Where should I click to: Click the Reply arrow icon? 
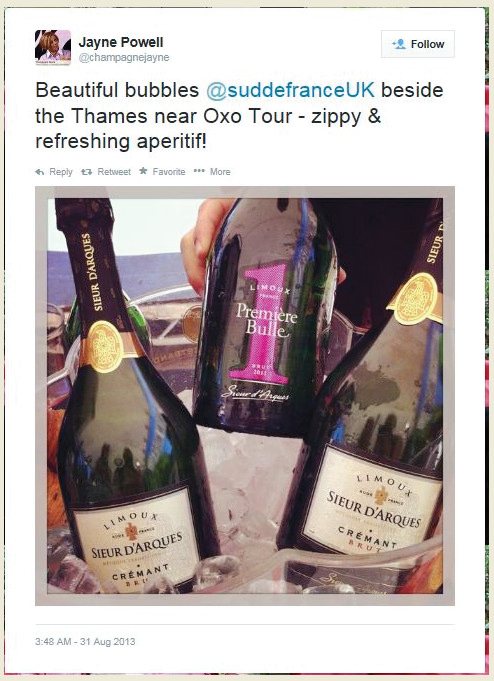coord(40,172)
